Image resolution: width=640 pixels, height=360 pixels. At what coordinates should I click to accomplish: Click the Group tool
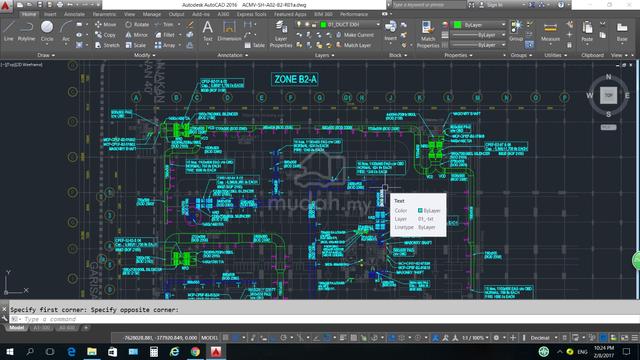tap(516, 31)
